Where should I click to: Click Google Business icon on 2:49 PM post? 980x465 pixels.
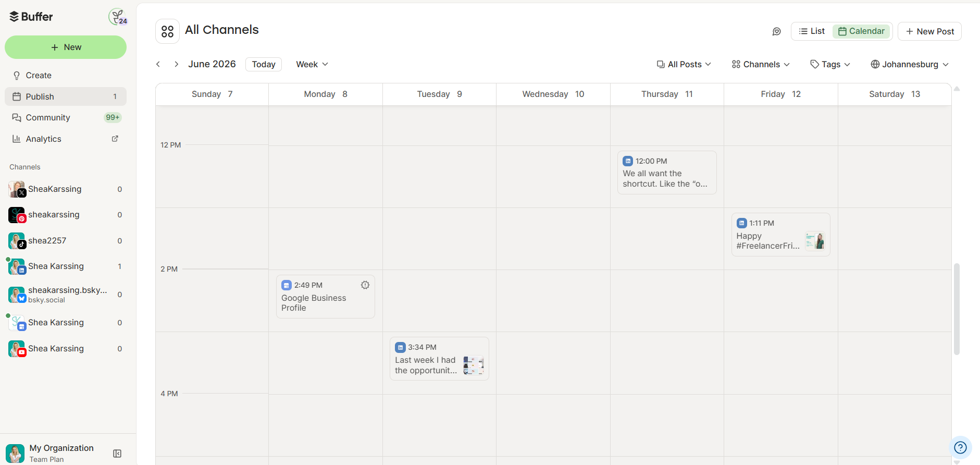287,285
